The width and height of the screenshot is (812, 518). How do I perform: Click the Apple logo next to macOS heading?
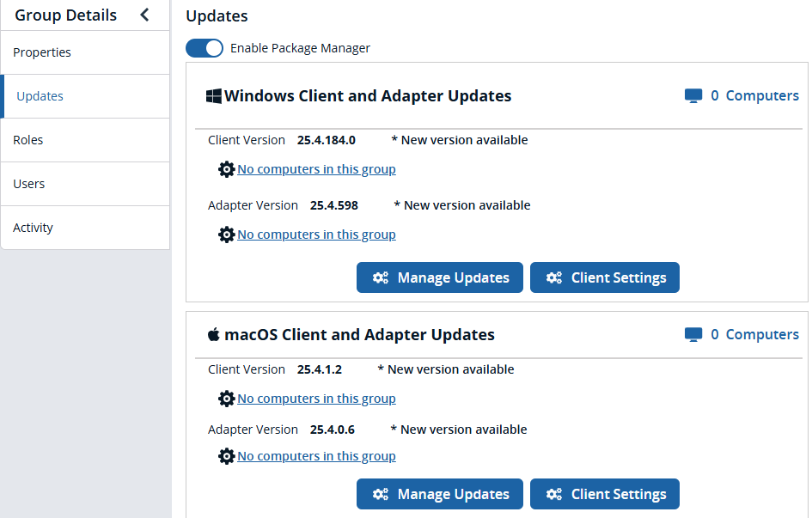[x=213, y=334]
